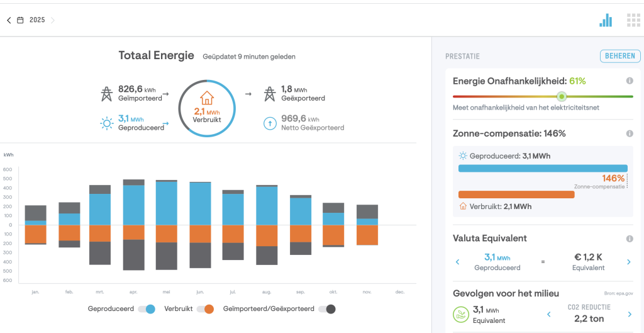
Task: Click the blue April production bar
Action: (133, 205)
